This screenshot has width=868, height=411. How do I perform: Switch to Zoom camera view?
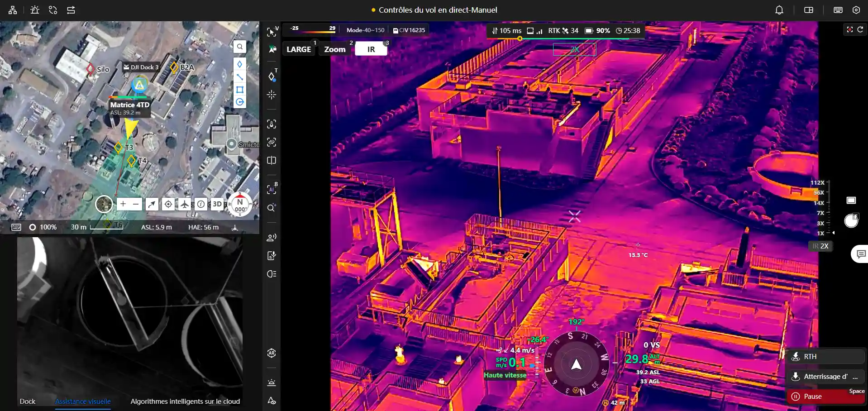(x=335, y=49)
